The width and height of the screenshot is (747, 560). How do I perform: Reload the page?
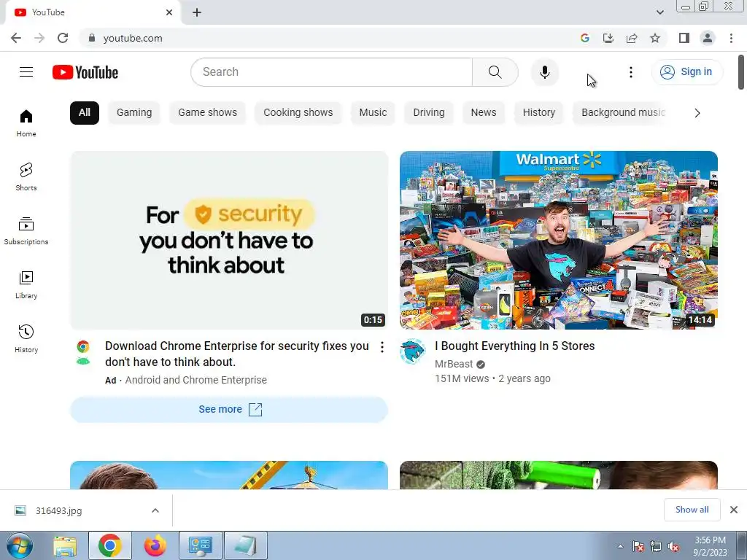click(x=63, y=38)
